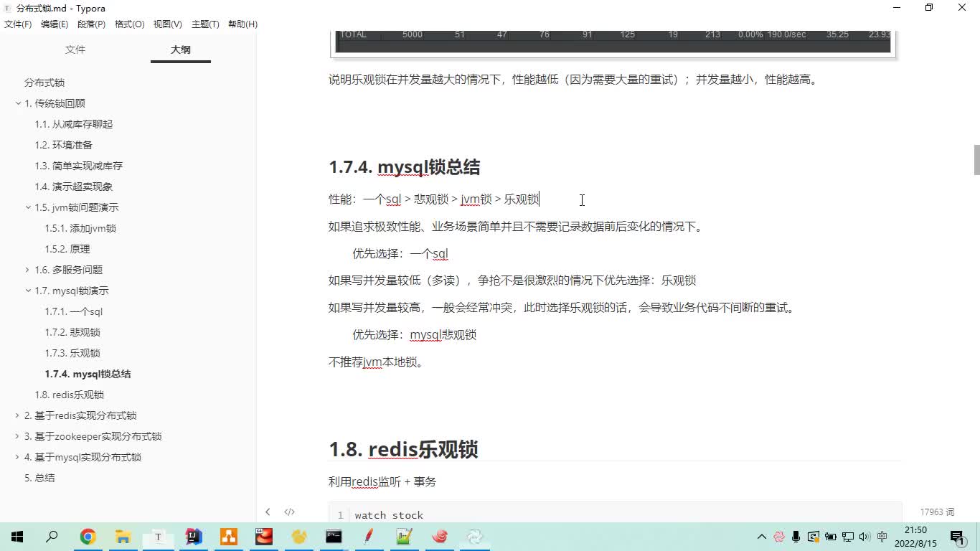Image resolution: width=980 pixels, height=551 pixels.
Task: Place cursor in '1.8. redis乐观锁' heading
Action: (403, 450)
